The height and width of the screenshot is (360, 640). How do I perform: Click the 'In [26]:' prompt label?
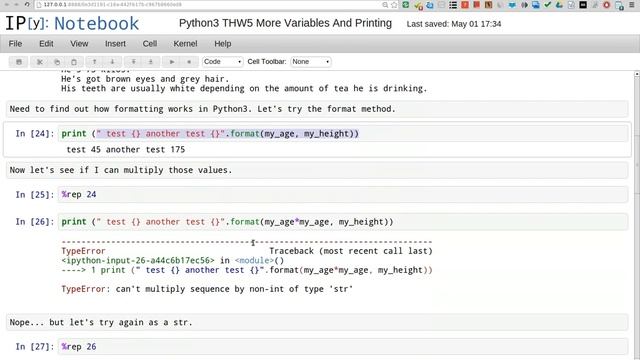pos(35,222)
